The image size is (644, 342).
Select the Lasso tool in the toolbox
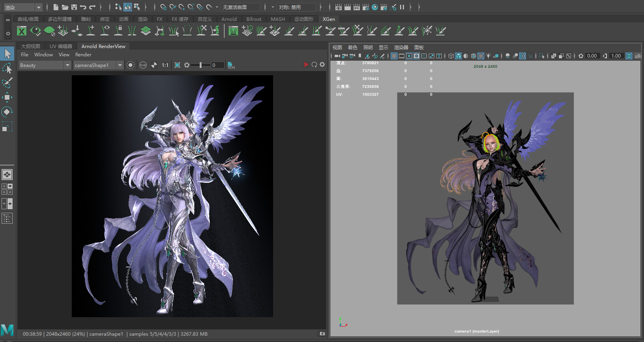tap(7, 69)
